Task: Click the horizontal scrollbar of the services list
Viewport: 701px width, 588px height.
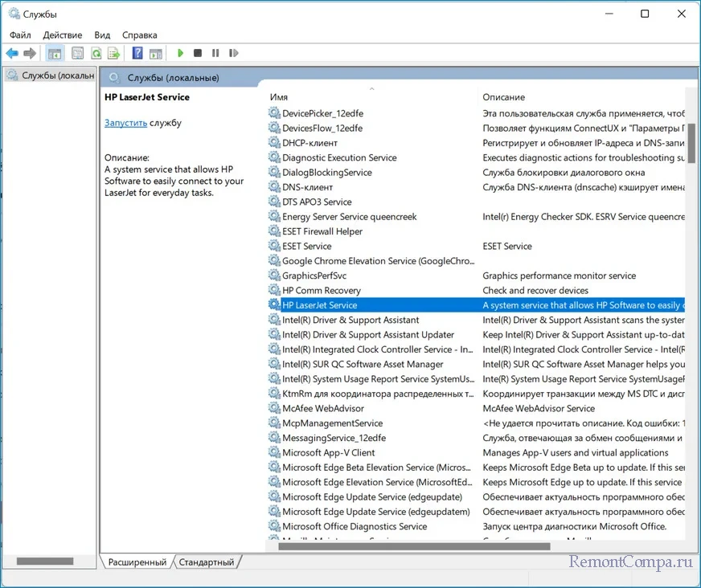Action: coord(414,546)
